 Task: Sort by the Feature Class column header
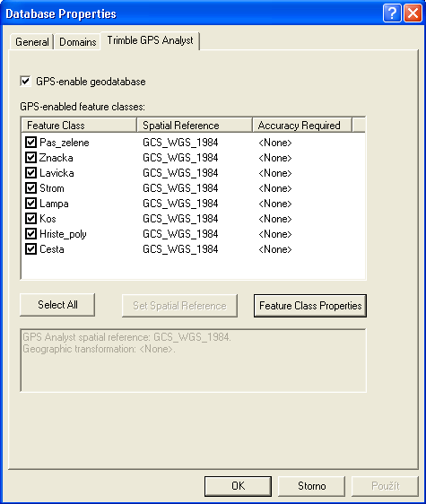79,125
